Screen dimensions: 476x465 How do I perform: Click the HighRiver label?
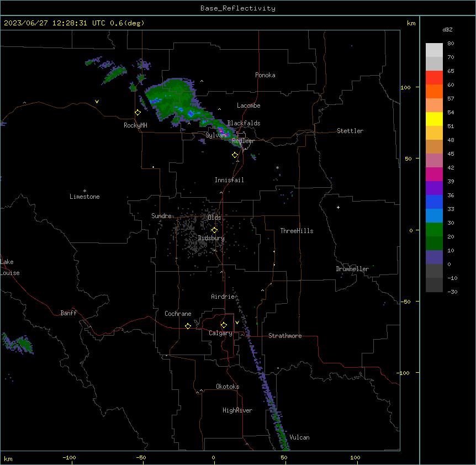[x=237, y=410]
